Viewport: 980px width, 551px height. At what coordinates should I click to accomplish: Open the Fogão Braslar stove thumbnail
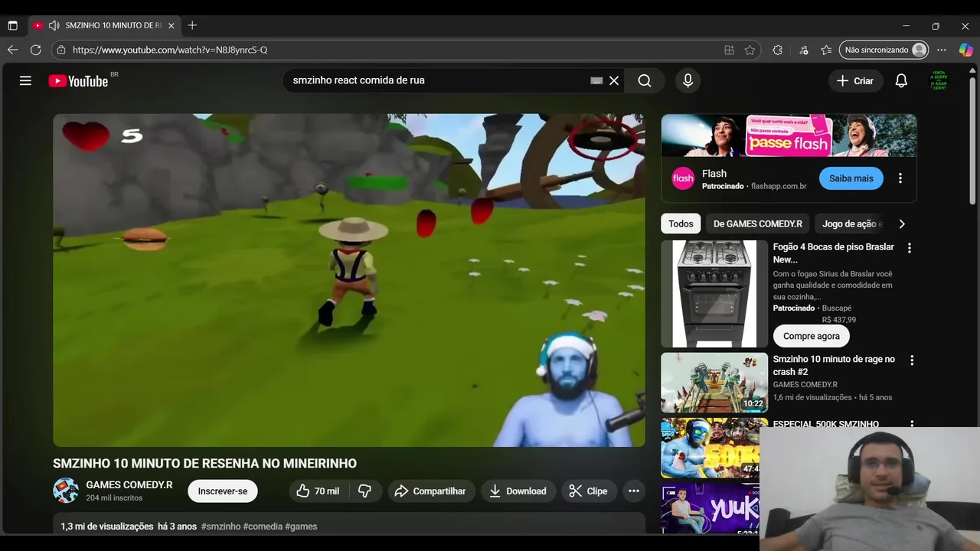[714, 294]
